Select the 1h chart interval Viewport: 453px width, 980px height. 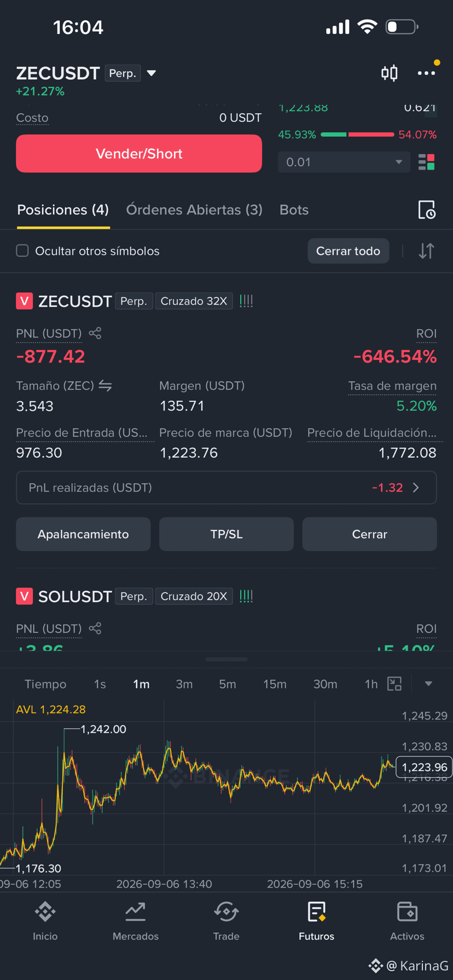click(x=371, y=684)
